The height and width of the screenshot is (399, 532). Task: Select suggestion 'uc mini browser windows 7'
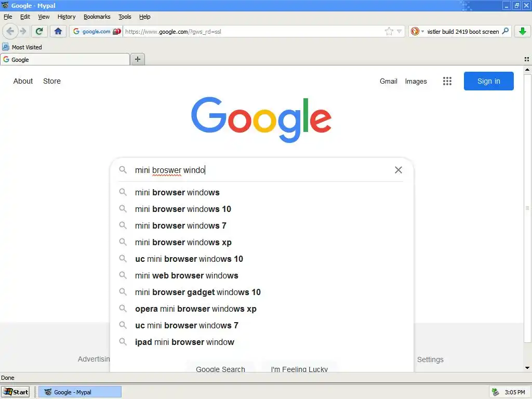click(261, 325)
